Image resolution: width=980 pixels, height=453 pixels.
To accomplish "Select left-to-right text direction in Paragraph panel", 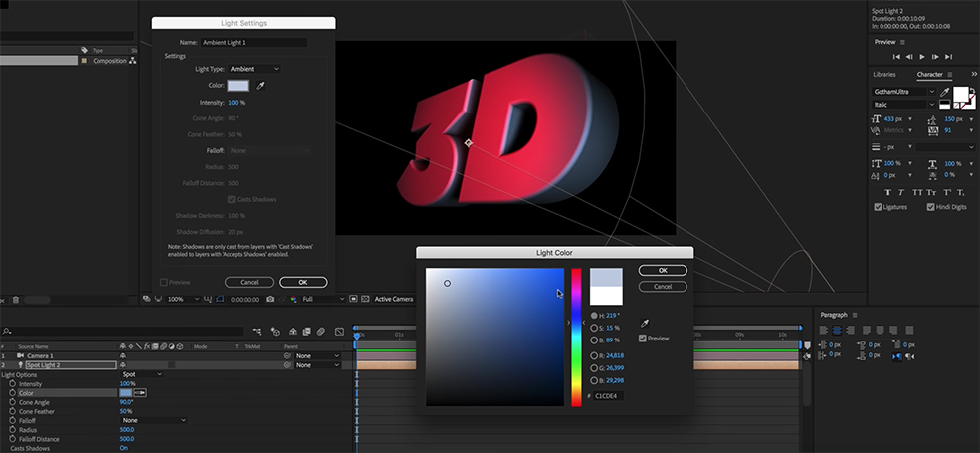I will coord(896,356).
